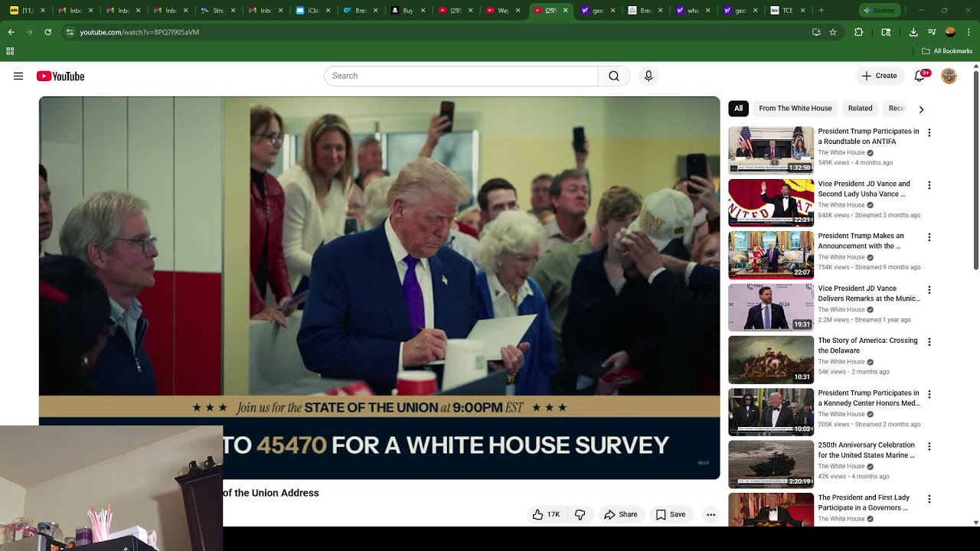Open the Gemini button in Chrome
This screenshot has height=551, width=980.
point(880,11)
